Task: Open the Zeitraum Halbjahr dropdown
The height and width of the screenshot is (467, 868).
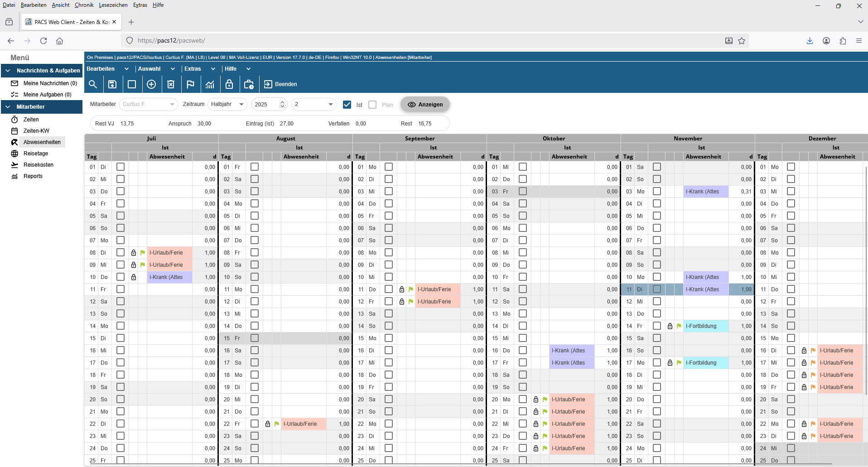Action: (227, 105)
